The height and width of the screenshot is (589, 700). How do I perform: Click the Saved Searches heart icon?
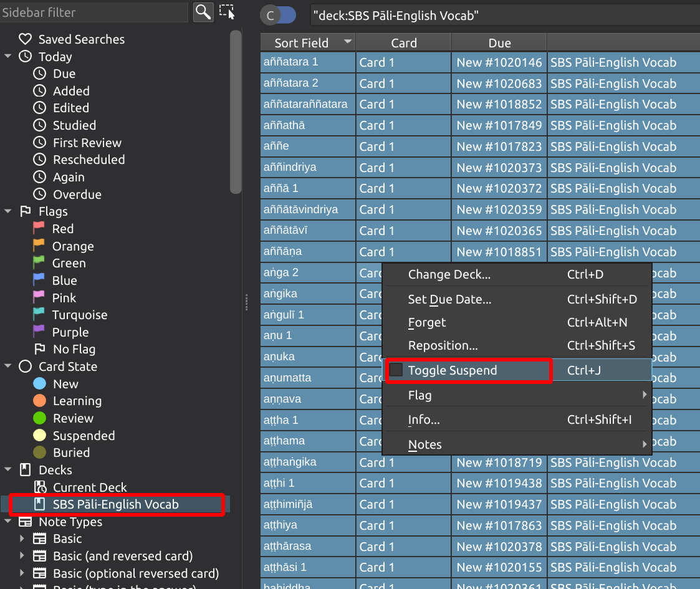pyautogui.click(x=25, y=39)
